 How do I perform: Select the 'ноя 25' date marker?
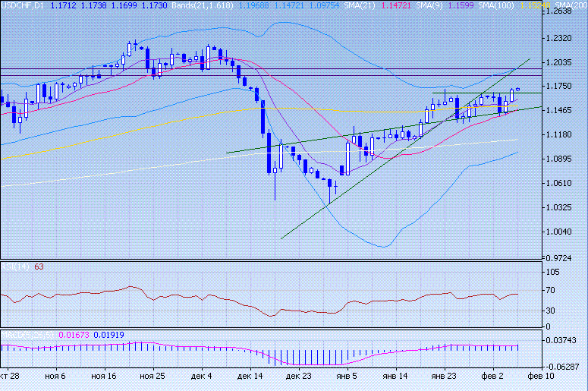[x=153, y=376]
